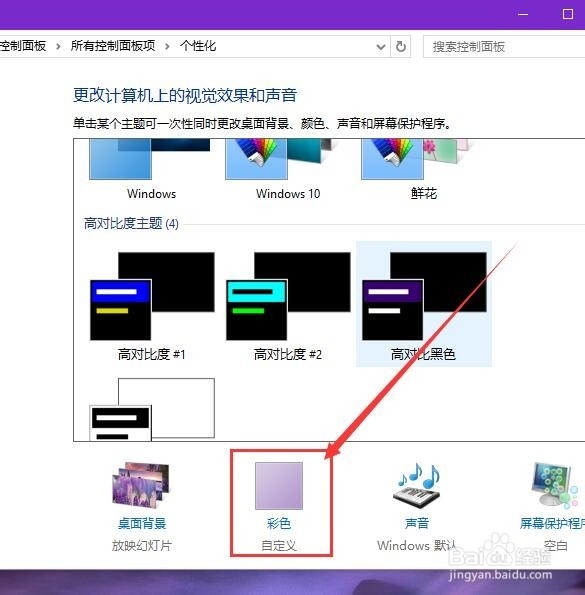This screenshot has width=585, height=595.
Task: Select the high contrast white theme thumbnail
Action: 152,409
